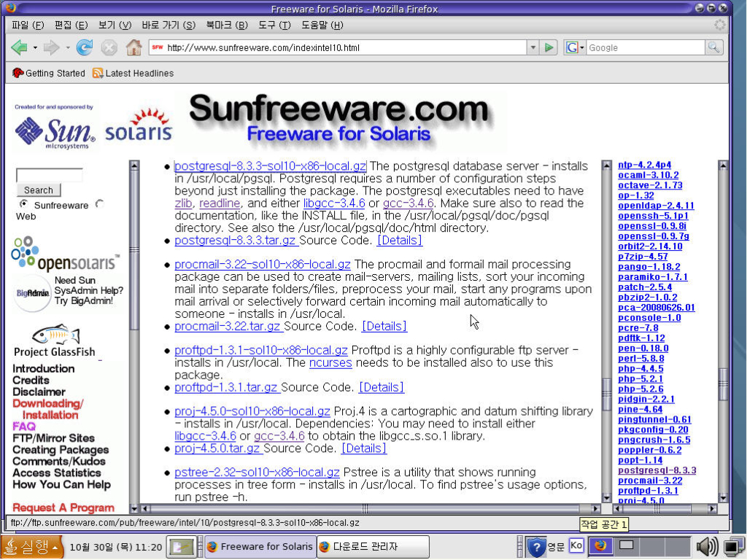Click the Firefox workspace icon in pager
Image resolution: width=747 pixels, height=560 pixels.
click(x=600, y=545)
